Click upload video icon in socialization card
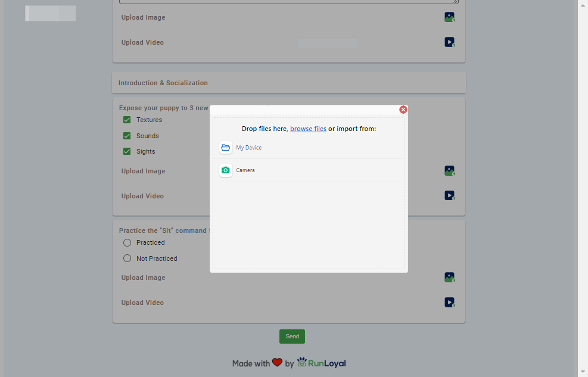The width and height of the screenshot is (588, 377). [x=450, y=195]
